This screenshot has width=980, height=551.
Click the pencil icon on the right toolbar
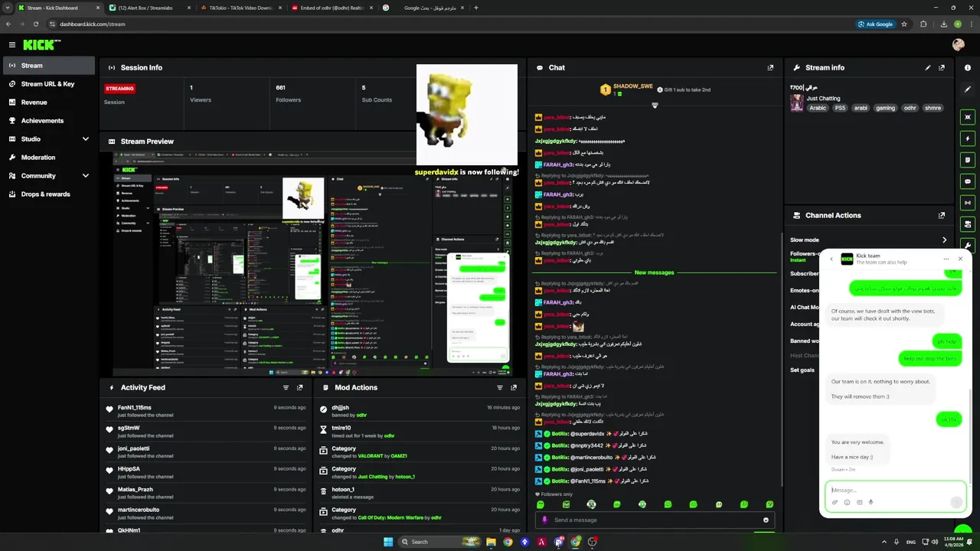pyautogui.click(x=968, y=90)
